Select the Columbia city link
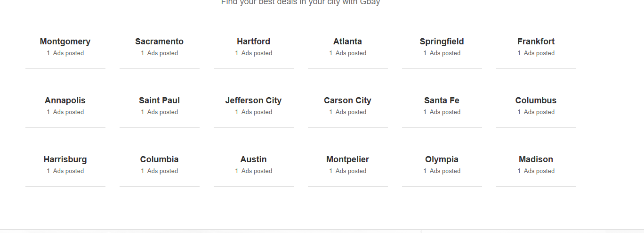The image size is (644, 233). coord(159,159)
